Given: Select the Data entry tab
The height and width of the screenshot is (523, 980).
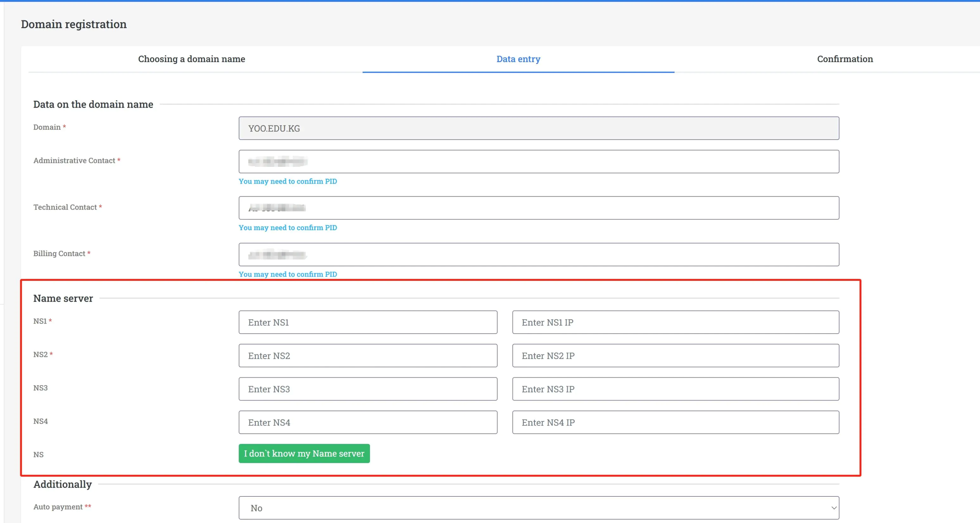Looking at the screenshot, I should tap(518, 59).
